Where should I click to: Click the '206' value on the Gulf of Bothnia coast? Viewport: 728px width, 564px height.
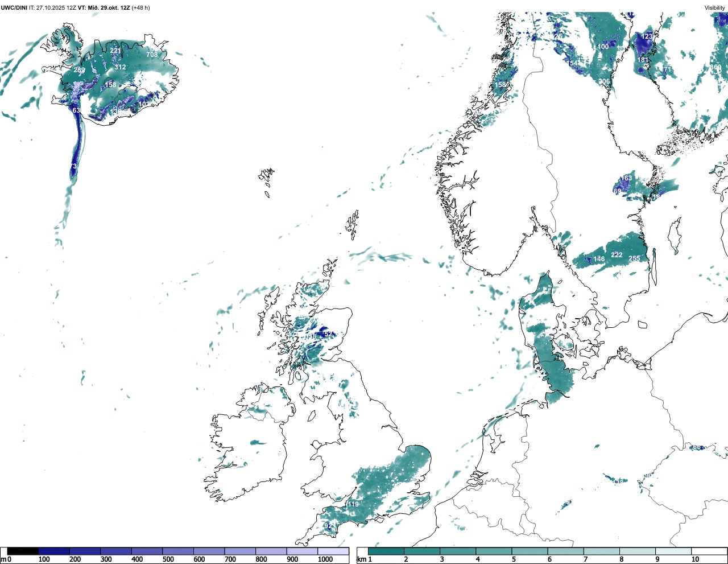604,81
